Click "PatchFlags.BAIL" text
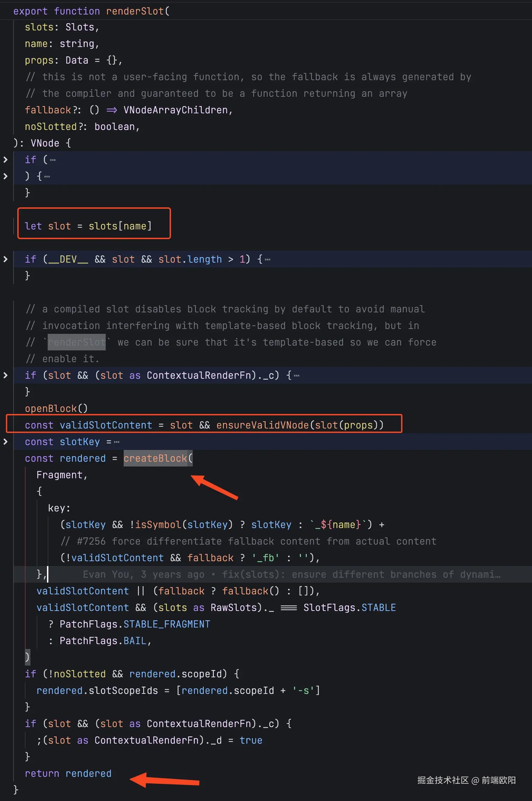 point(103,641)
